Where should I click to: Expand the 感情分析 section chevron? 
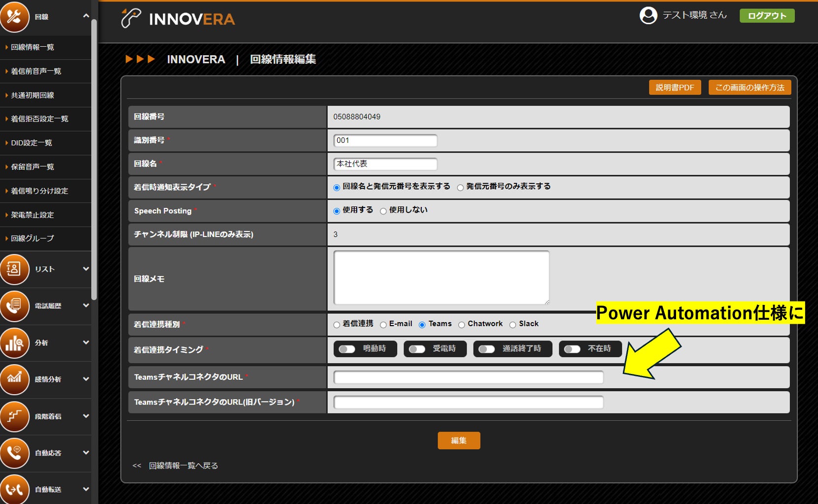point(86,379)
